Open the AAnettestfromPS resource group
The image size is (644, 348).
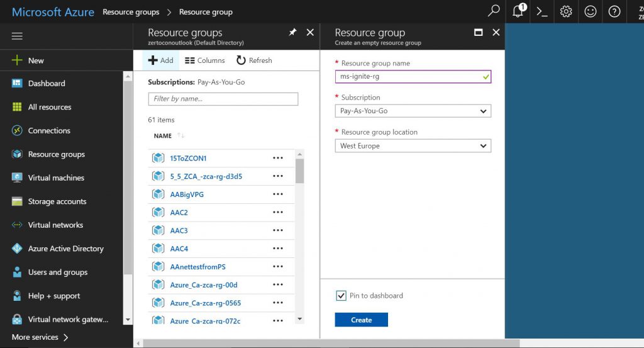tap(198, 267)
